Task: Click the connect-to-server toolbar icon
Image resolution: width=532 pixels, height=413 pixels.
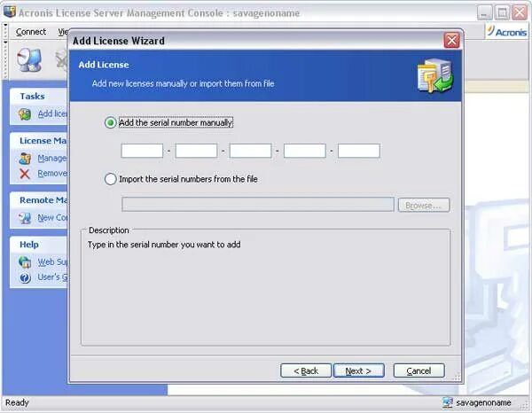Action: (x=29, y=59)
